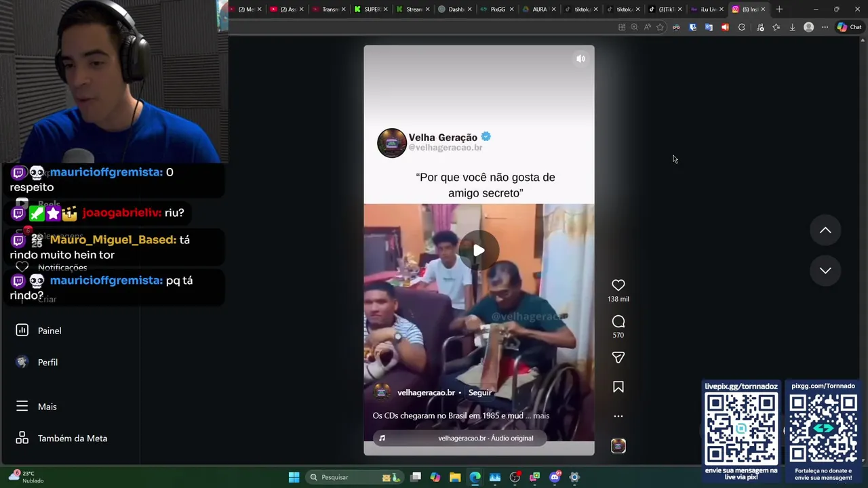Open a new browser tab with plus
The image size is (868, 488).
(779, 9)
